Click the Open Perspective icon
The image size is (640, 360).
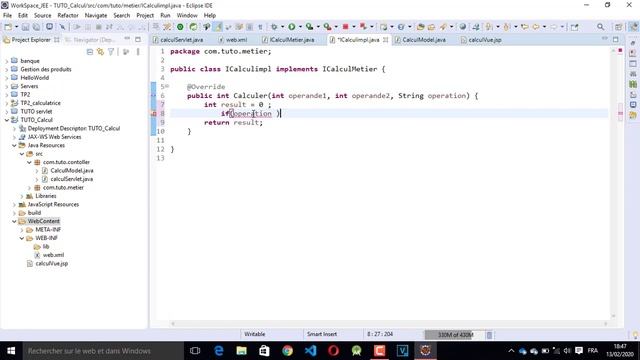click(x=619, y=27)
